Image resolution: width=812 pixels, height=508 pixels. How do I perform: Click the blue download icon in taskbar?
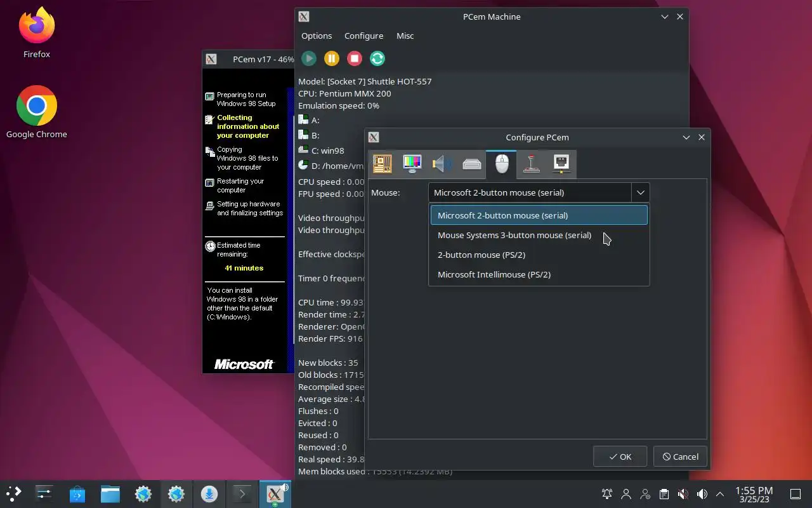tap(209, 493)
